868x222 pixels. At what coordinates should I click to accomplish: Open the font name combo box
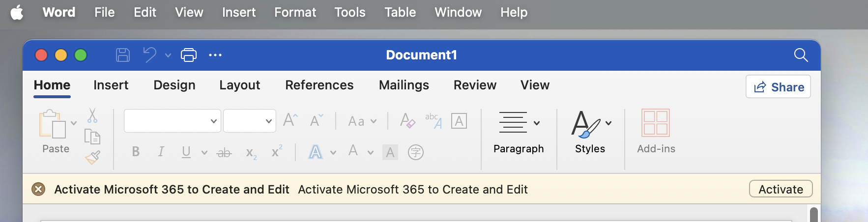point(172,121)
